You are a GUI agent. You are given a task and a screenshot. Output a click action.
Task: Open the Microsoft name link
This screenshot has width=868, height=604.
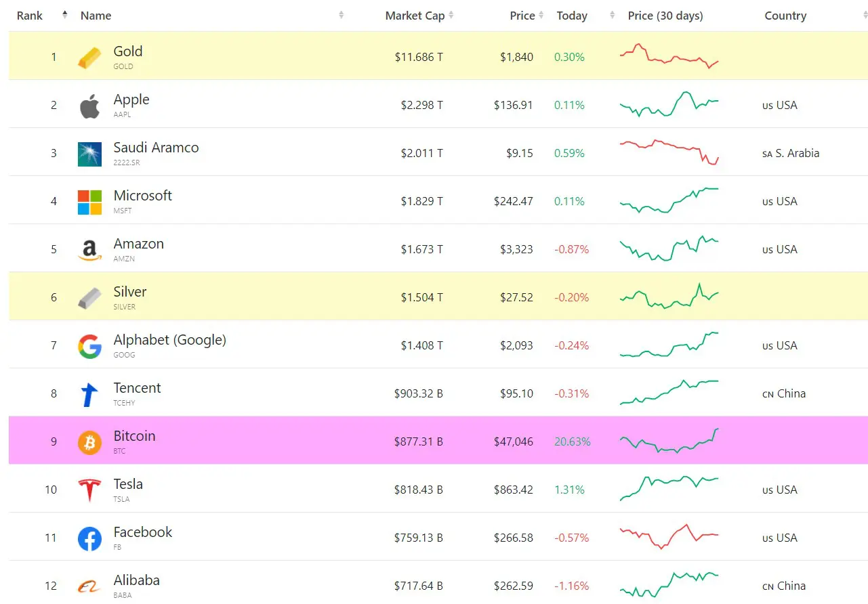(143, 196)
